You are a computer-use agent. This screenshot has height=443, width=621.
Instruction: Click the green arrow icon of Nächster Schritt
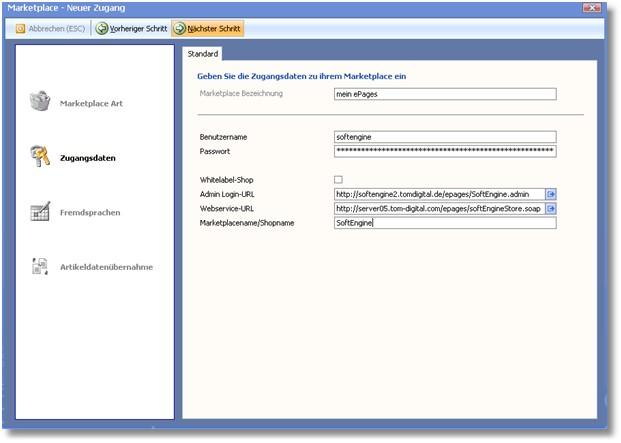click(180, 28)
